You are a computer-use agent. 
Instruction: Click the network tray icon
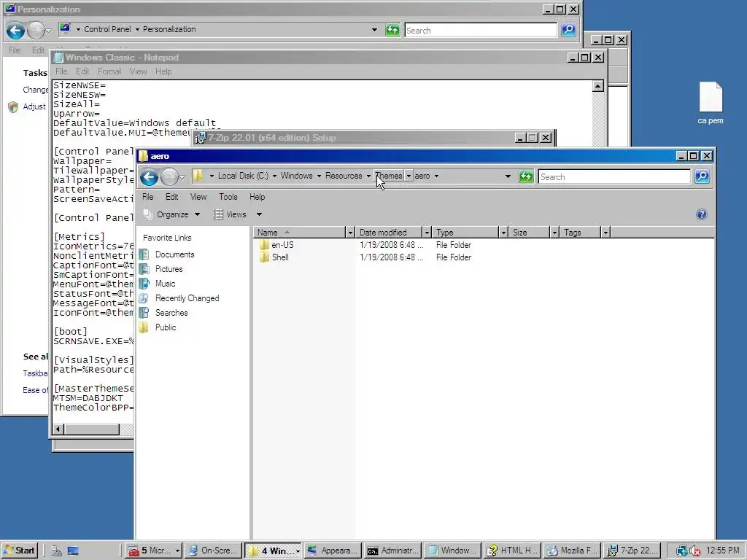point(682,551)
